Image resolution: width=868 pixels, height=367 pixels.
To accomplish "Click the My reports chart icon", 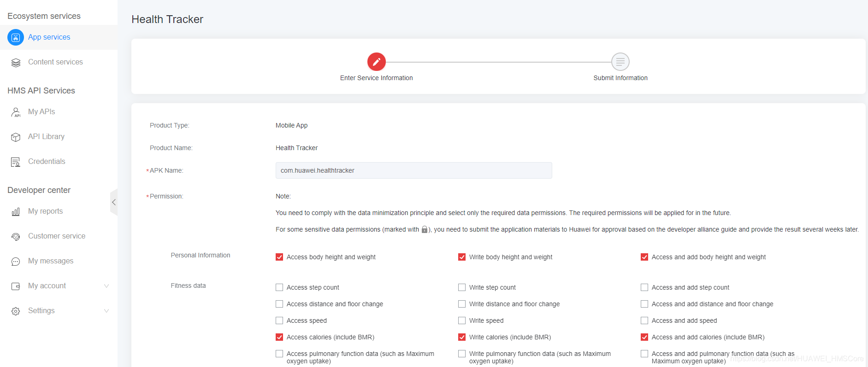I will (16, 212).
